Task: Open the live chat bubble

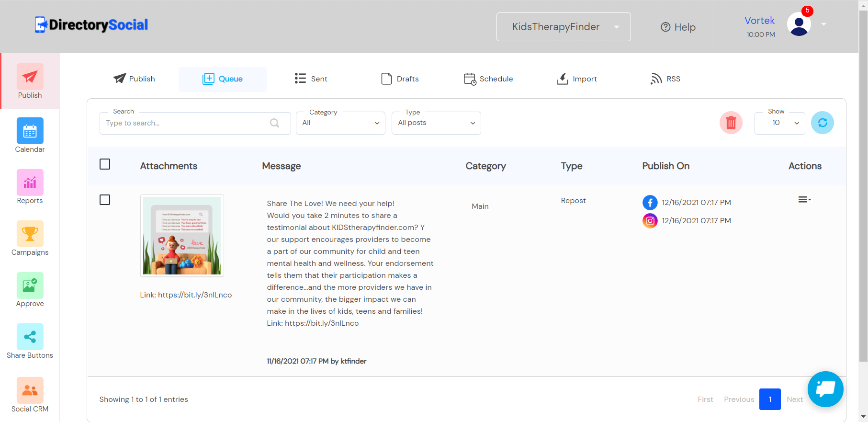Action: coord(825,388)
